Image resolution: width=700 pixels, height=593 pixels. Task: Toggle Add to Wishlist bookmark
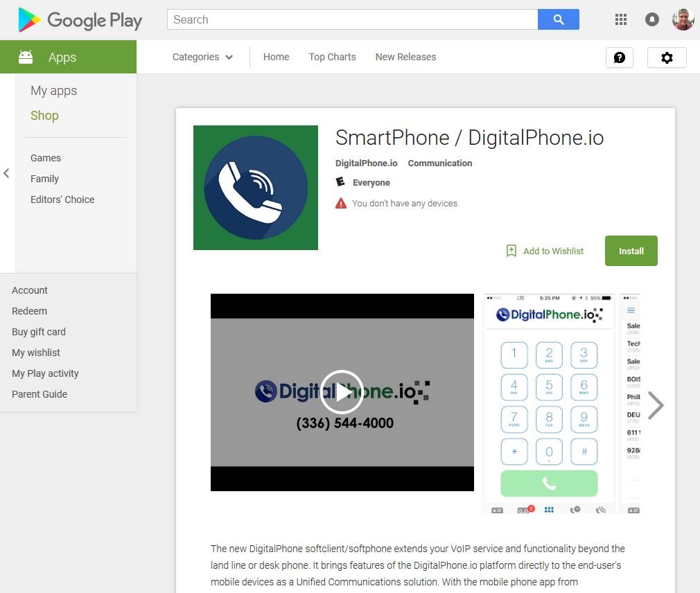tap(545, 251)
